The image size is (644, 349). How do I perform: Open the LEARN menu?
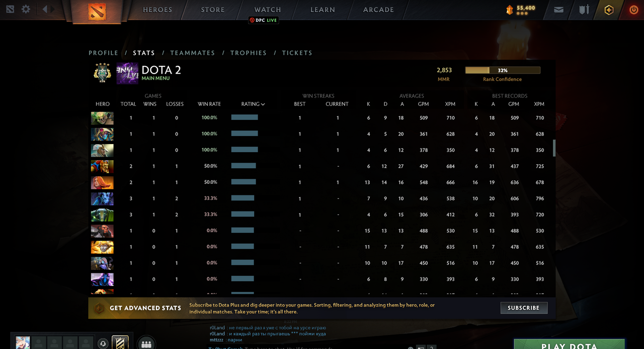point(323,10)
